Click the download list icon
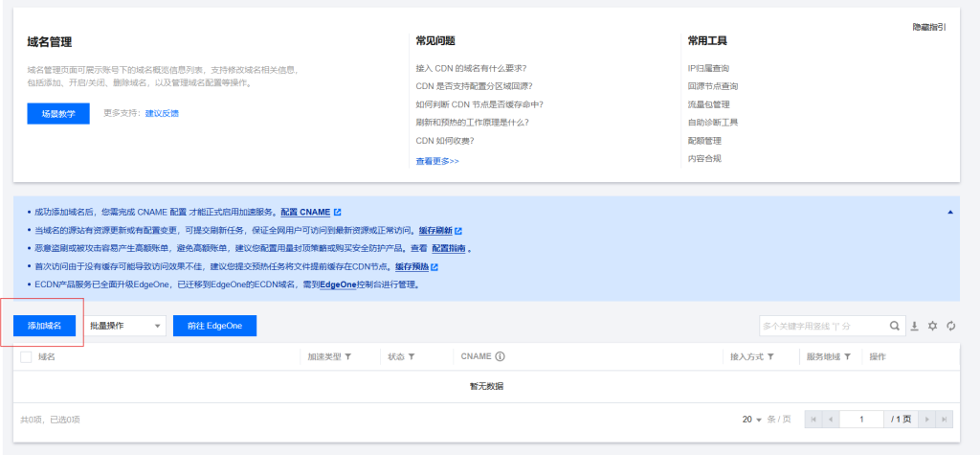980x455 pixels. [x=914, y=326]
